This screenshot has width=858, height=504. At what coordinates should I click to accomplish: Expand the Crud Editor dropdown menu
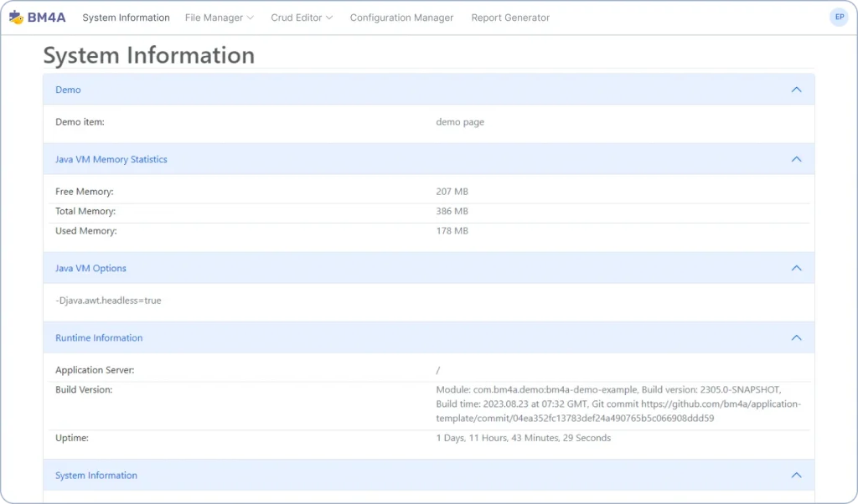coord(302,18)
